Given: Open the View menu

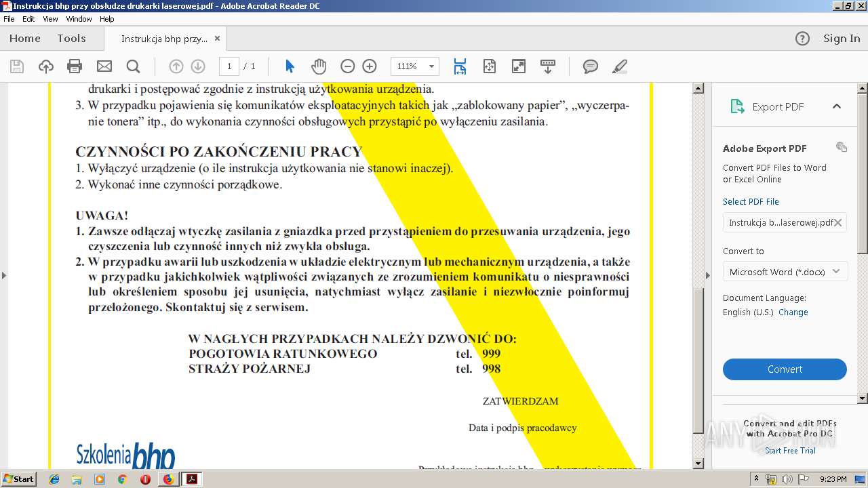Looking at the screenshot, I should [50, 19].
